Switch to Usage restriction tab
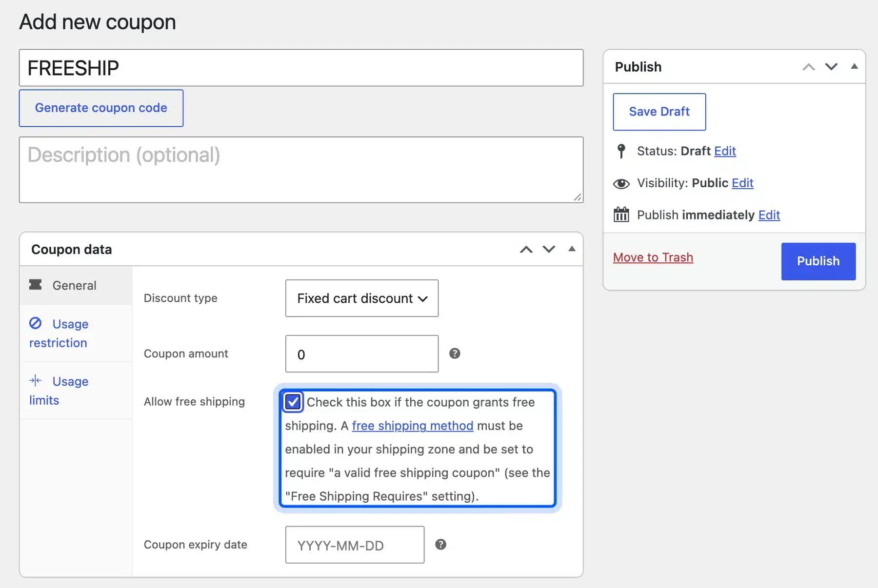Screen dimensions: 878x588 (x=76, y=333)
